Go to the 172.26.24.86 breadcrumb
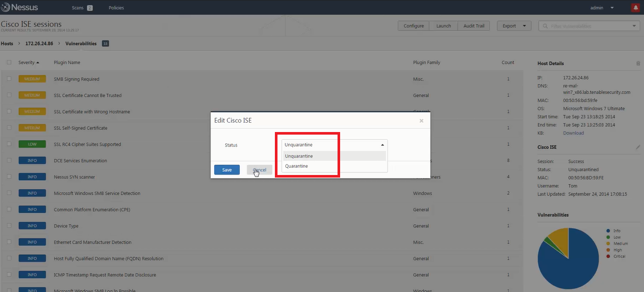The height and width of the screenshot is (292, 644). (39, 43)
